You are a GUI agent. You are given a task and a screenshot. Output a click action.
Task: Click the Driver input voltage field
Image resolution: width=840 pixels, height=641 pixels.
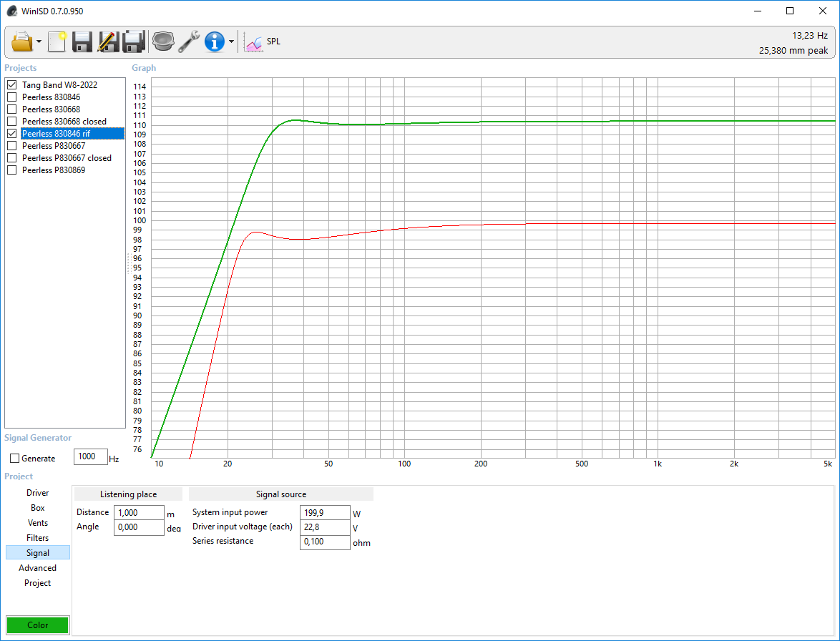pyautogui.click(x=325, y=527)
